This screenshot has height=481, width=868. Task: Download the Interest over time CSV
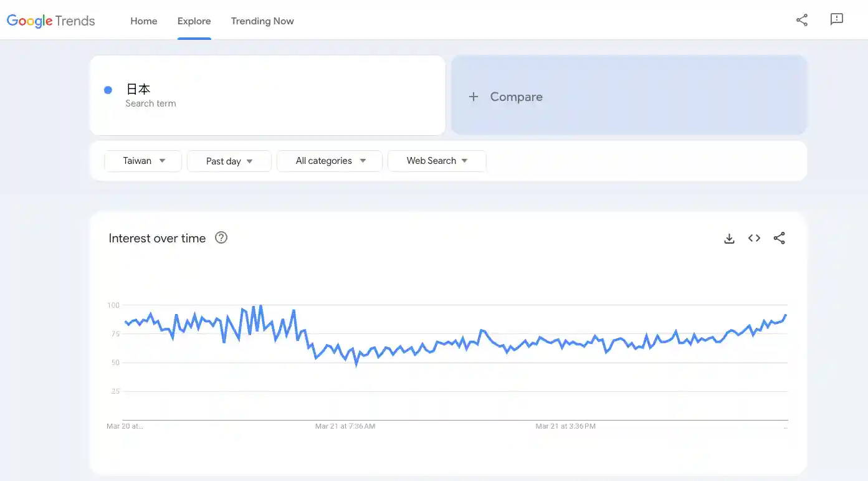tap(729, 239)
